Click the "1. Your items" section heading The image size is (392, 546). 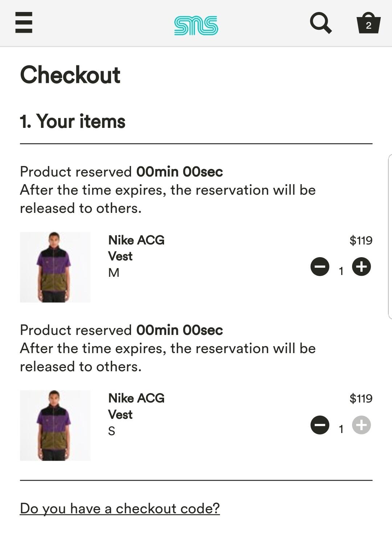73,121
